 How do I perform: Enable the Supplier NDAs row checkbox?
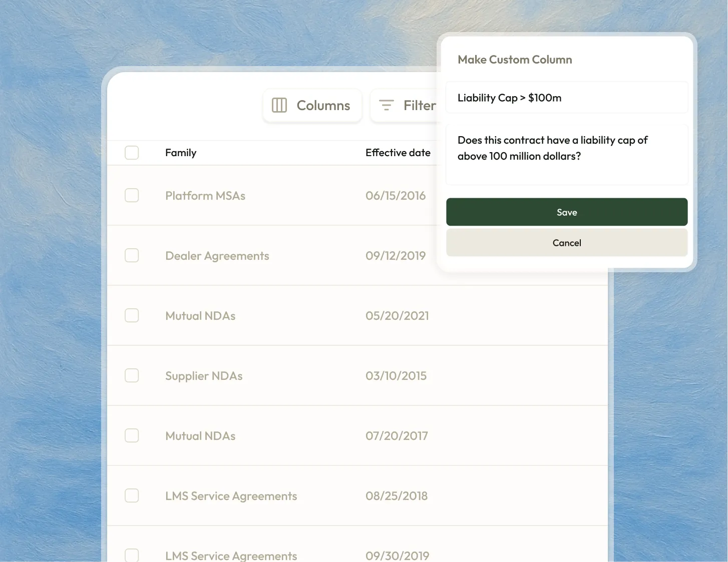[x=132, y=376]
